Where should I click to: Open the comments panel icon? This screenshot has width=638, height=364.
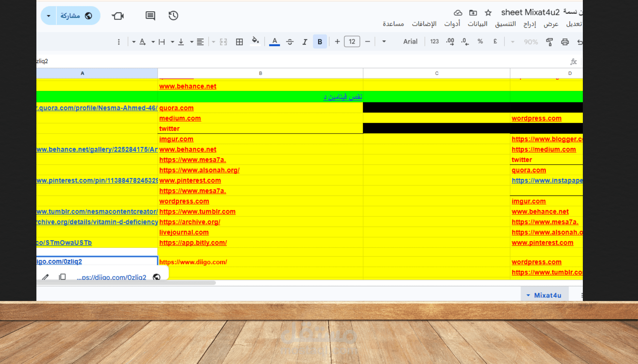click(150, 16)
